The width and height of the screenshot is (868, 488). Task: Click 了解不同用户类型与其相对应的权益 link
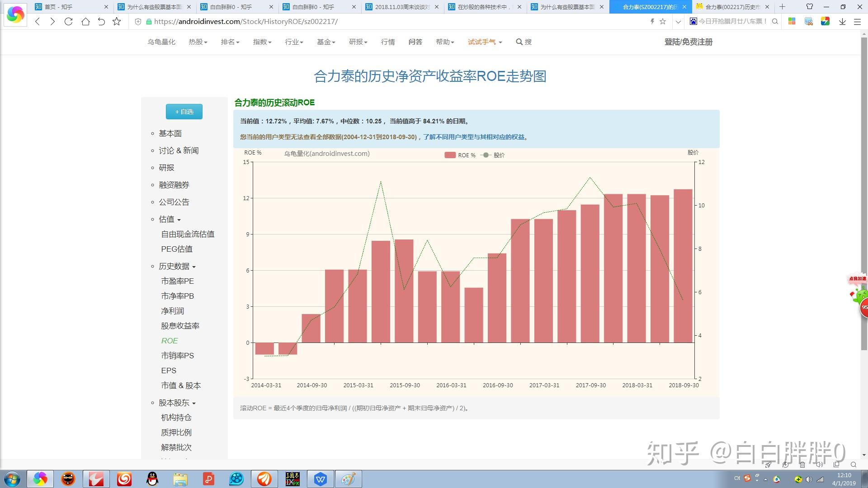coord(475,137)
